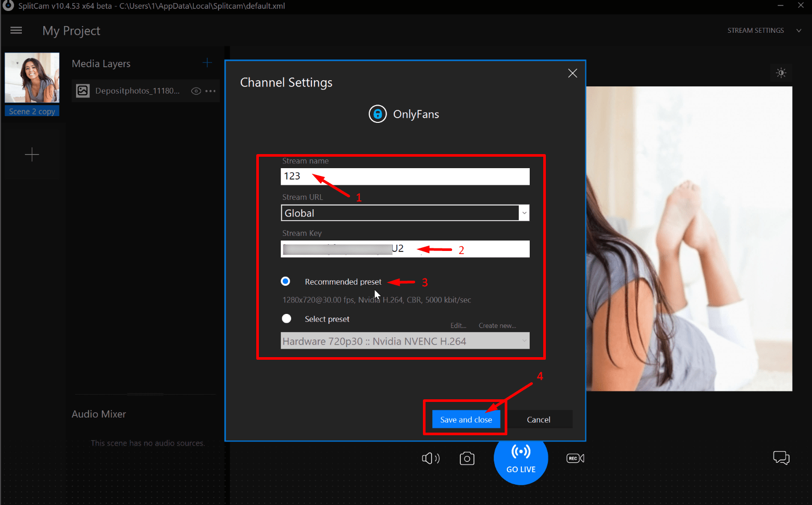Adjust preview brightness icon
This screenshot has height=505, width=812.
(781, 73)
